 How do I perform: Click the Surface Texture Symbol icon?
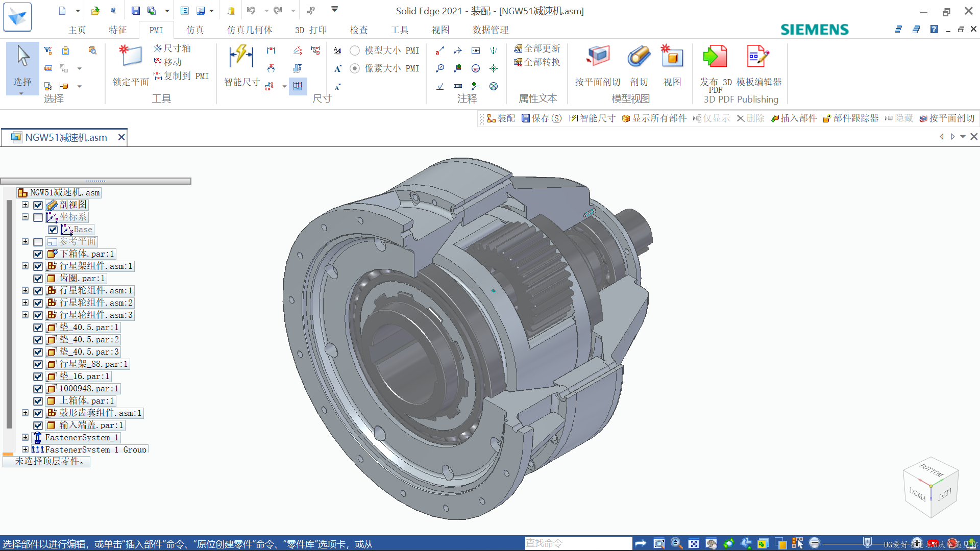pyautogui.click(x=440, y=86)
